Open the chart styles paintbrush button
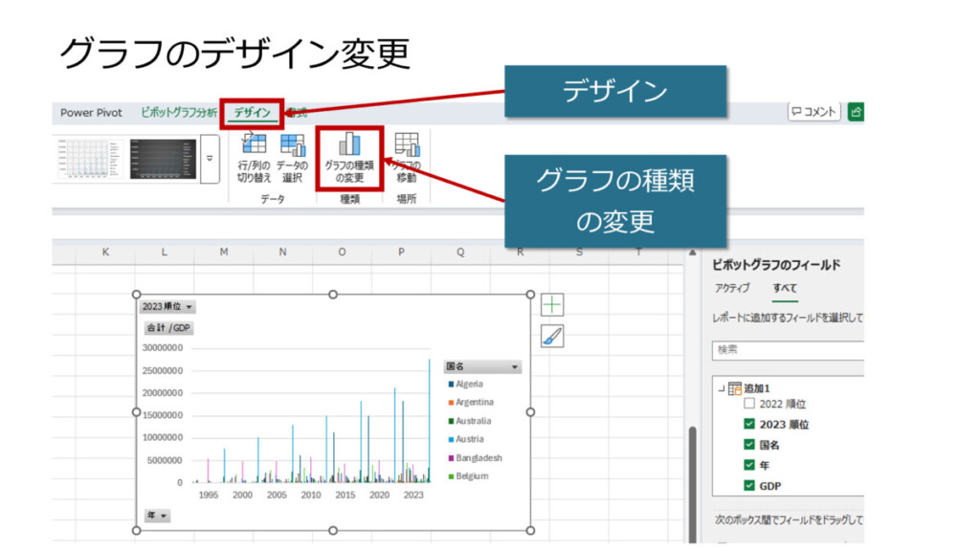980x551 pixels. (x=552, y=336)
